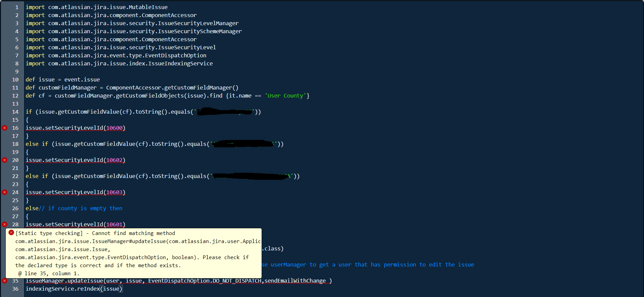The width and height of the screenshot is (644, 297).
Task: Click the error marker on line 20
Action: (5, 160)
